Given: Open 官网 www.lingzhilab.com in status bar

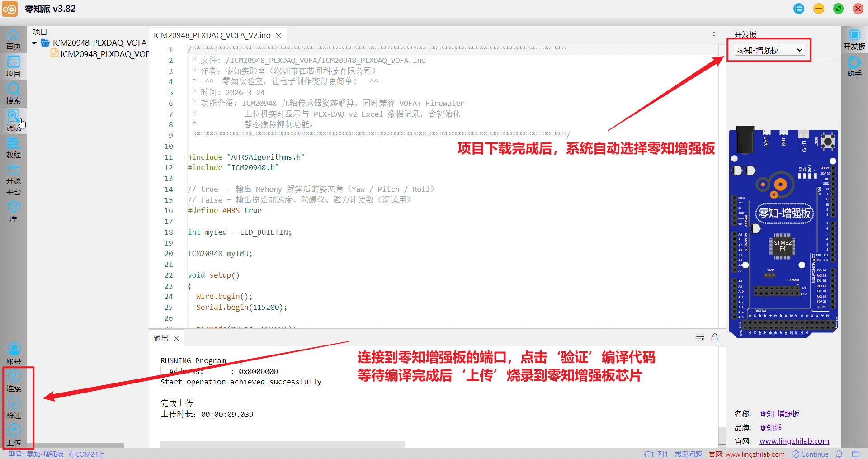Looking at the screenshot, I should pos(747,454).
